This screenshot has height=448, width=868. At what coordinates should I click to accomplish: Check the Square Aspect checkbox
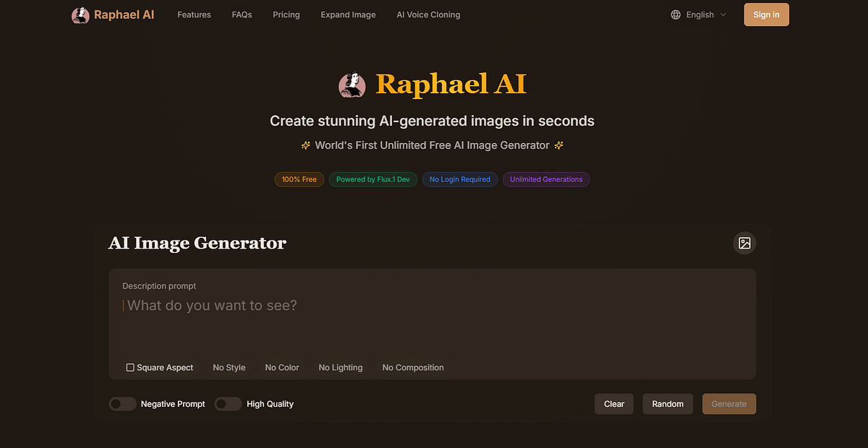coord(130,368)
